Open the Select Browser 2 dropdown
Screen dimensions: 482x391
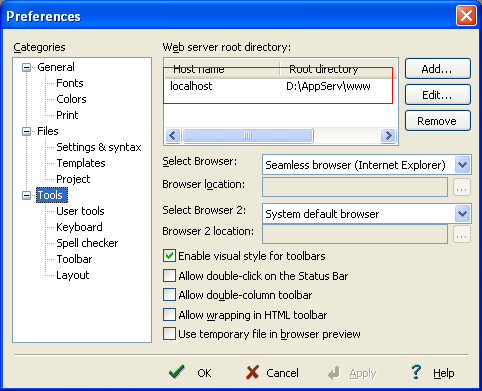[x=463, y=214]
